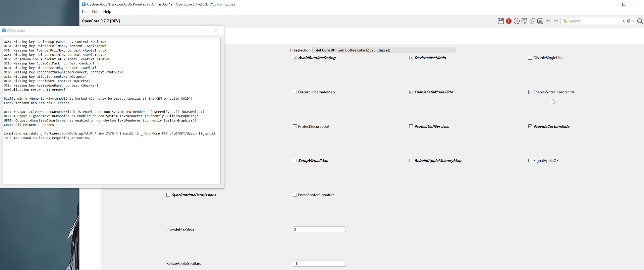Click the toolbar icon left of the copy icon

click(524, 21)
